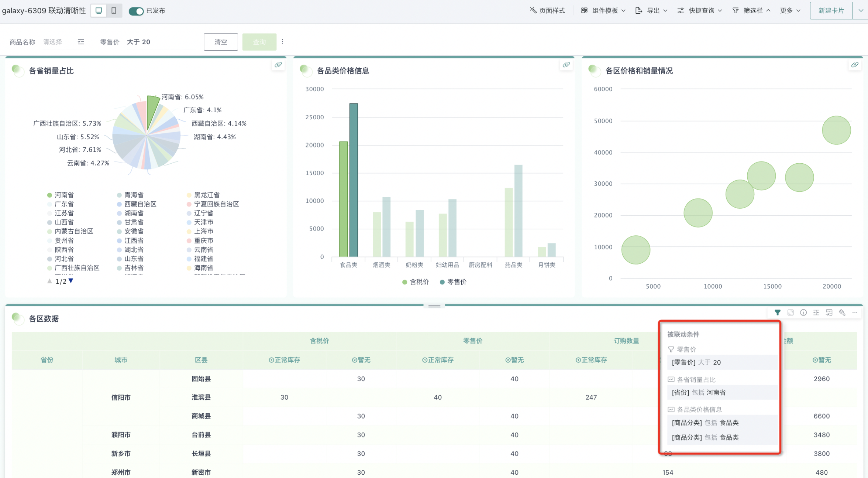Go to previous legend page arrow
Screen dimensions: 868x478
[49, 281]
